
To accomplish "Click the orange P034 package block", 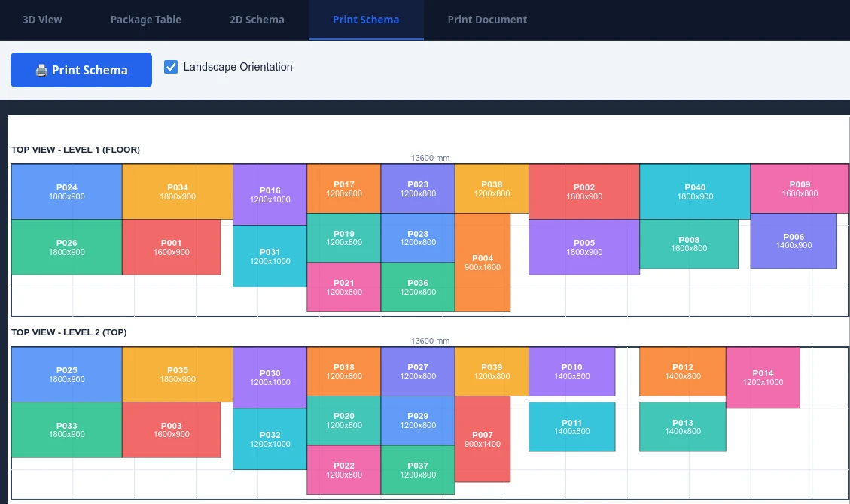I will [178, 192].
